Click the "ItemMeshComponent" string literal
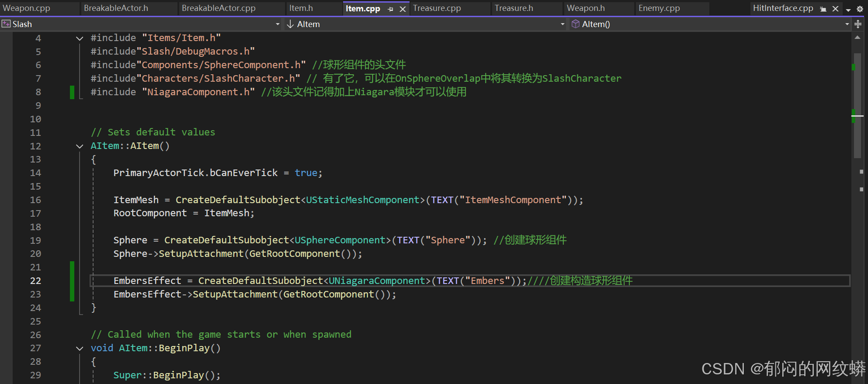Screen dimensions: 868x384 [513, 200]
